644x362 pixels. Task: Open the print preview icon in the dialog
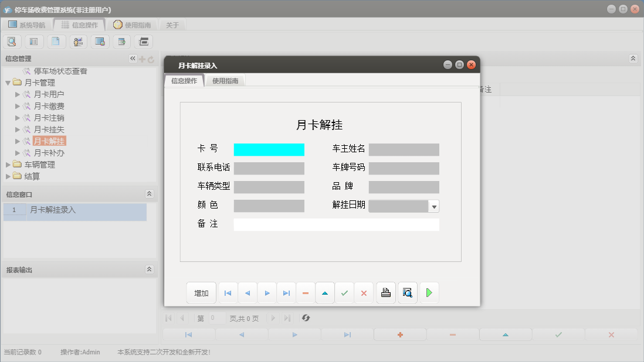(x=408, y=292)
